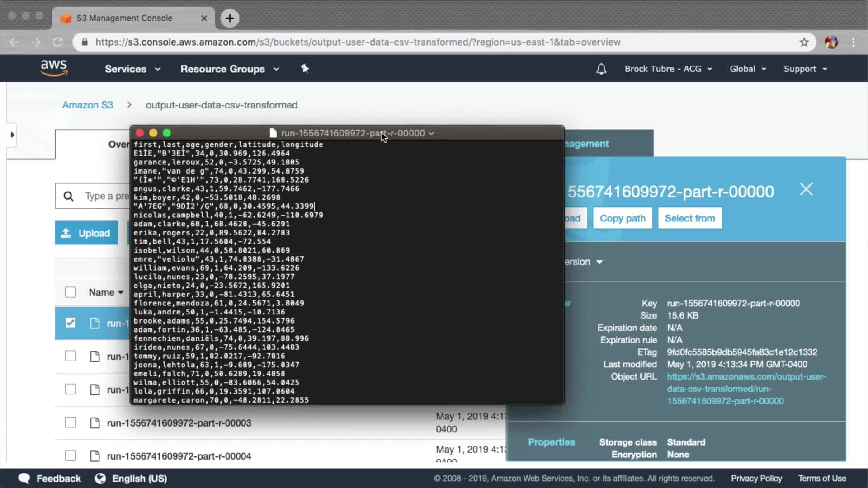Click the pin shortcut icon in navbar

click(305, 69)
